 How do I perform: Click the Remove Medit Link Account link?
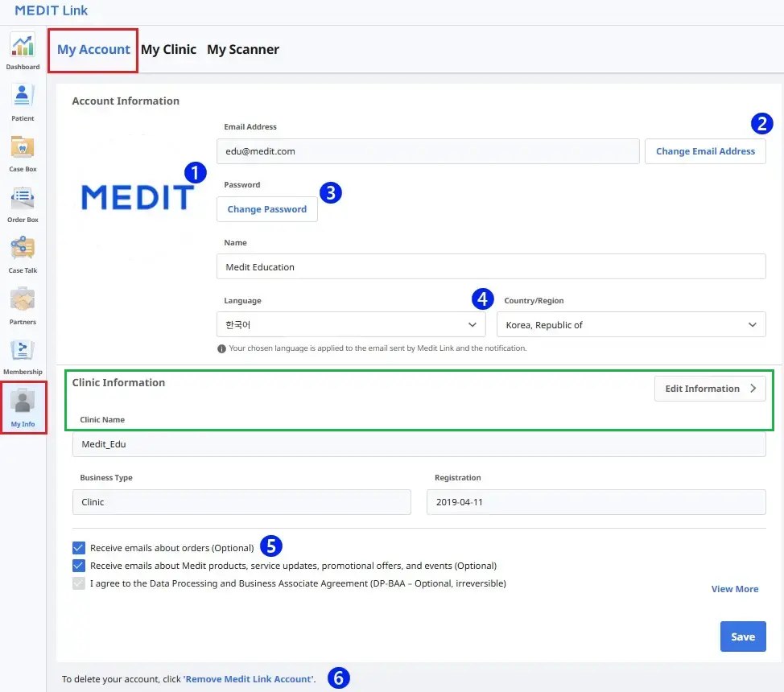249,679
